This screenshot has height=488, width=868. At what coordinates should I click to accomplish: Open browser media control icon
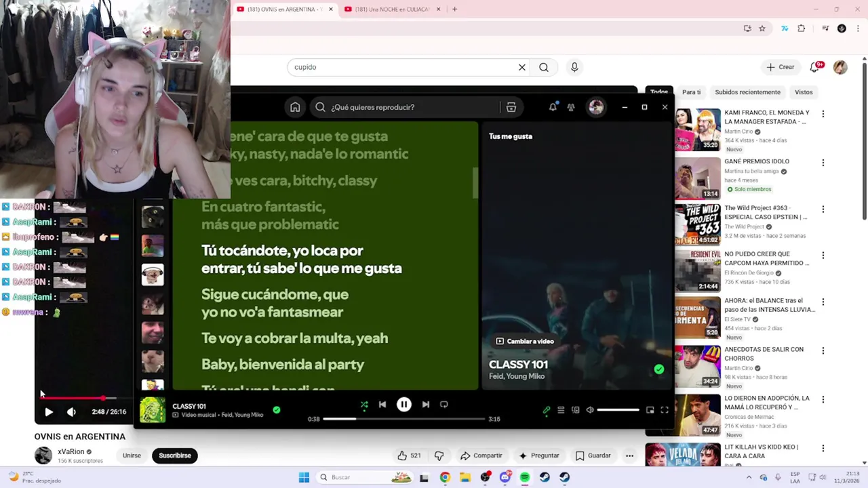825,28
